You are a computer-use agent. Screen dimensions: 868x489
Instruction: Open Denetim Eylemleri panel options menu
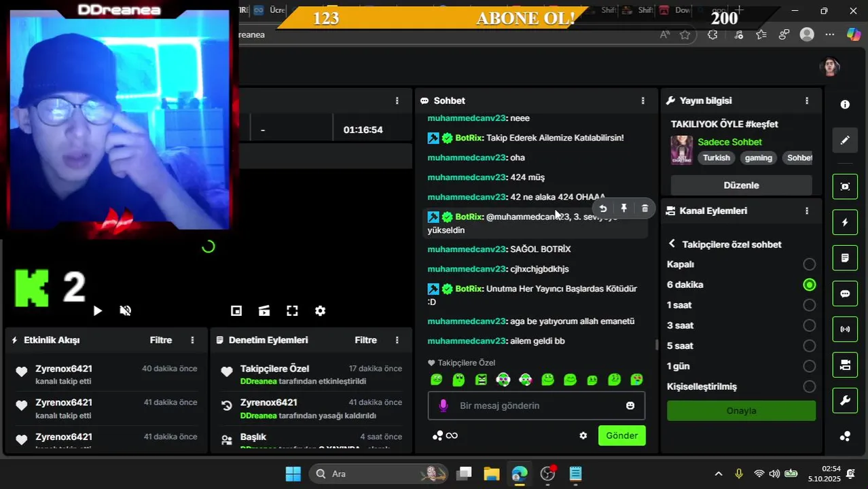[x=397, y=340]
